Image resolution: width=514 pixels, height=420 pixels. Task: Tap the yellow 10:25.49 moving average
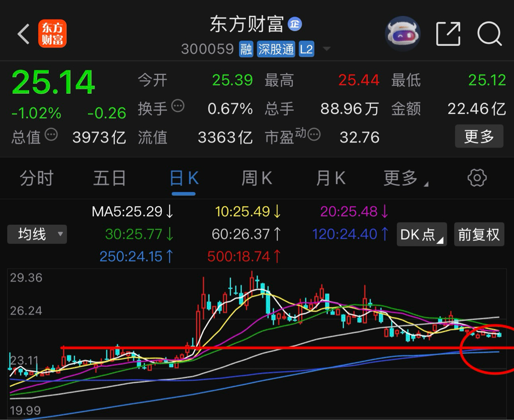[248, 212]
